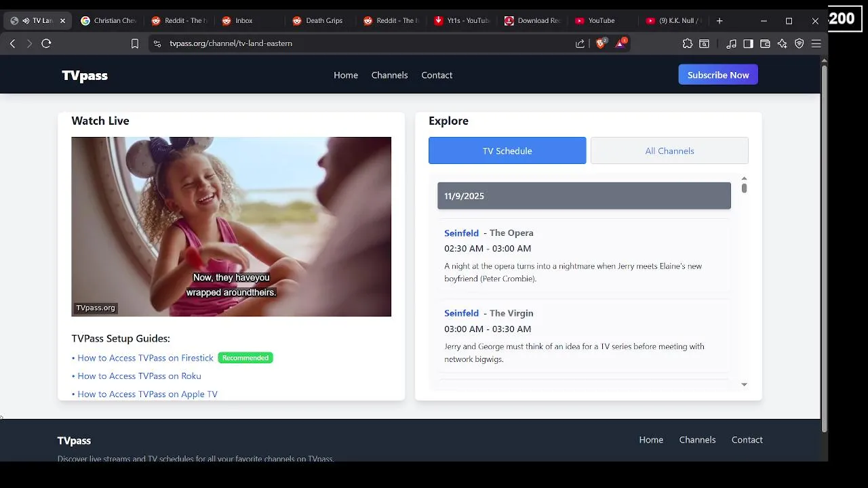Click the media playlist music-note icon
Screen dimensions: 868x488
(731, 43)
